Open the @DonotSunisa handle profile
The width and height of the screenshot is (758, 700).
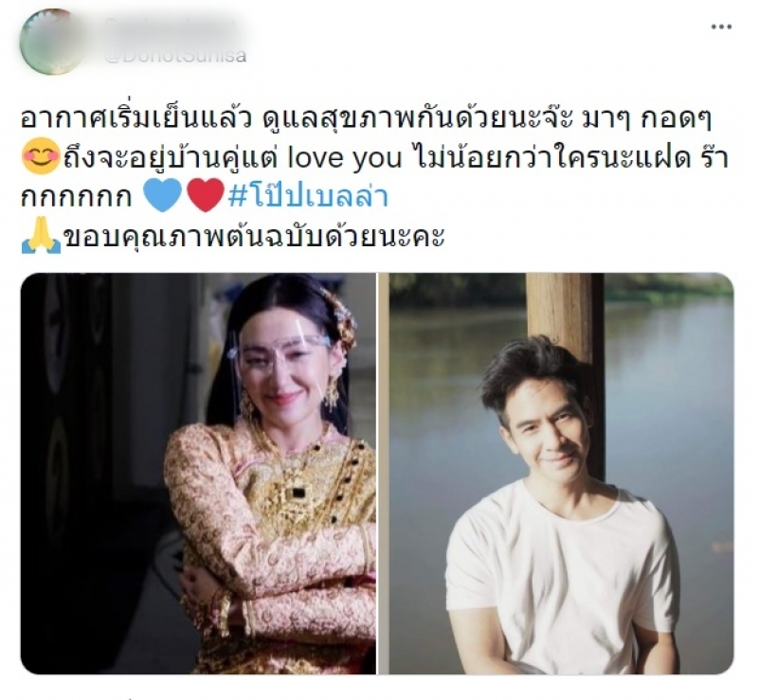click(x=175, y=55)
